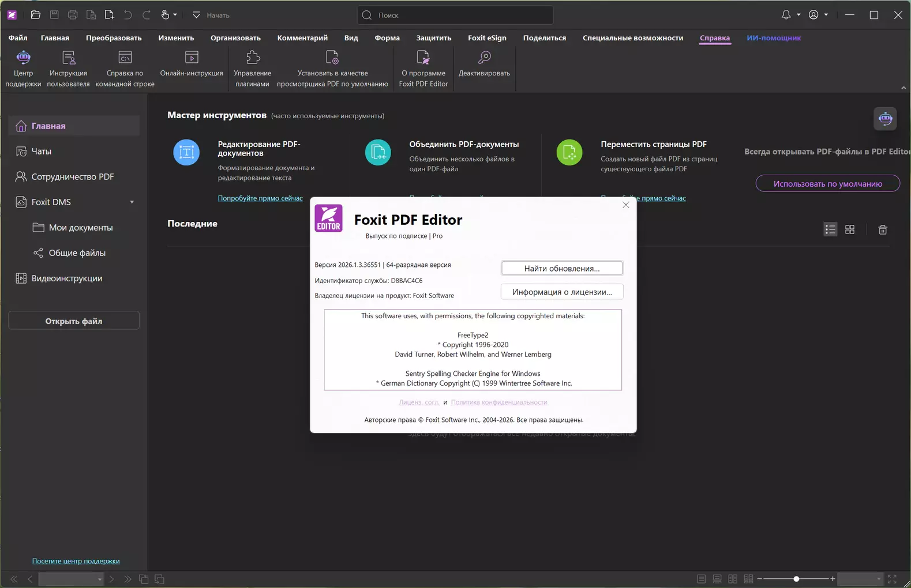Click the Редактирование PDF-документов tool icon
The image size is (911, 588).
(186, 152)
